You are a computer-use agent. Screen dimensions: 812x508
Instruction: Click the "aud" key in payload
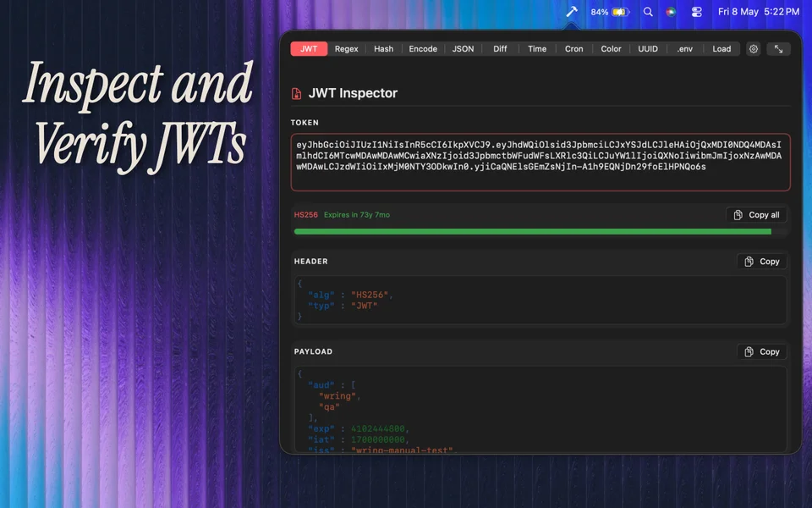(x=321, y=385)
